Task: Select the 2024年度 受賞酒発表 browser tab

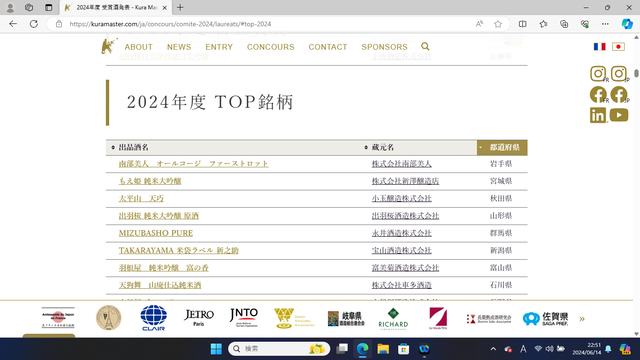Action: [116, 7]
